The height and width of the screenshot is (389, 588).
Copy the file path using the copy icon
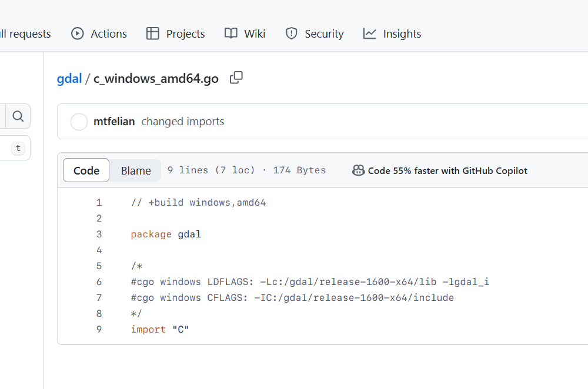click(236, 78)
